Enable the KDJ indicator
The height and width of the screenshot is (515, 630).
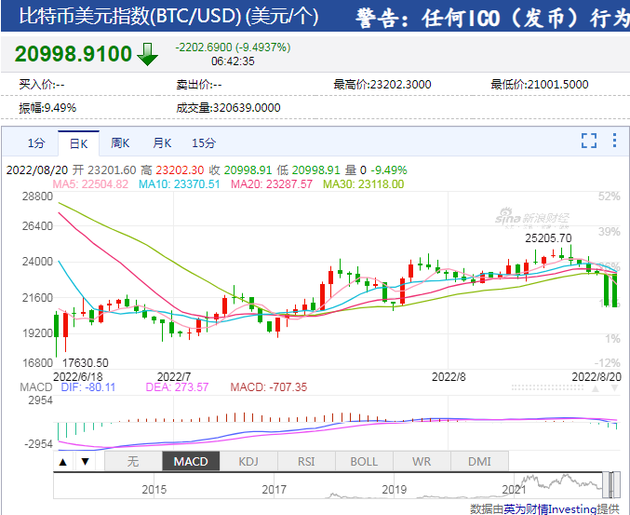[x=247, y=462]
